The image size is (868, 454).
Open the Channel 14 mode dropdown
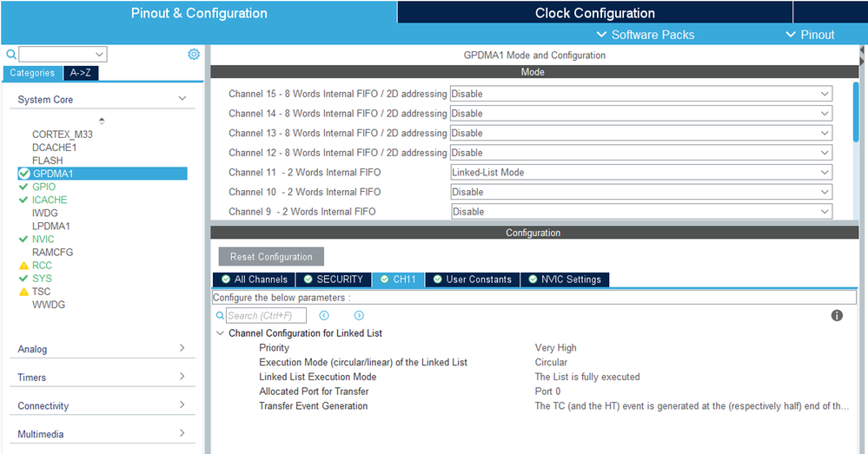(641, 114)
